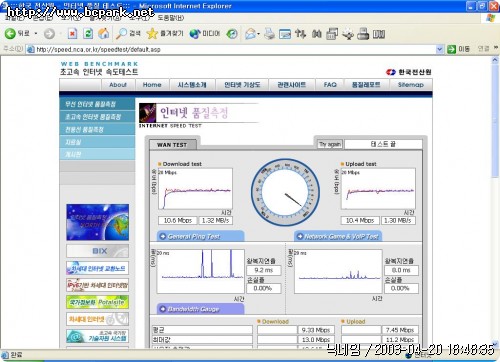Click the greyed-out Forward arrow button
The height and width of the screenshot is (362, 500).
point(49,34)
